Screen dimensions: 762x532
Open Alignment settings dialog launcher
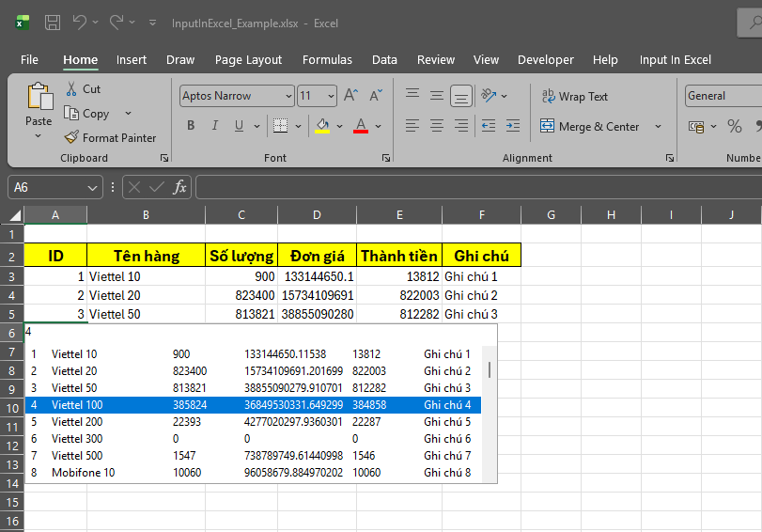(x=670, y=158)
